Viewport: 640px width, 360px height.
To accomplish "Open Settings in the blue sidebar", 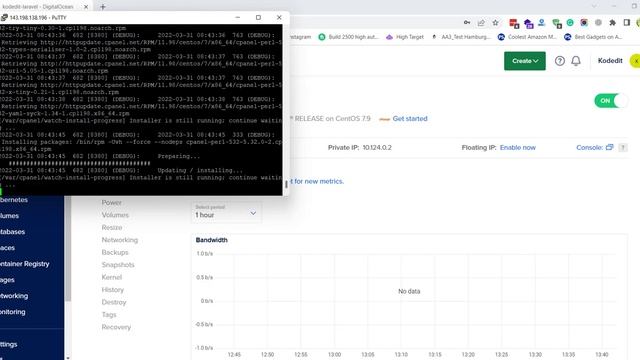I will pyautogui.click(x=9, y=344).
